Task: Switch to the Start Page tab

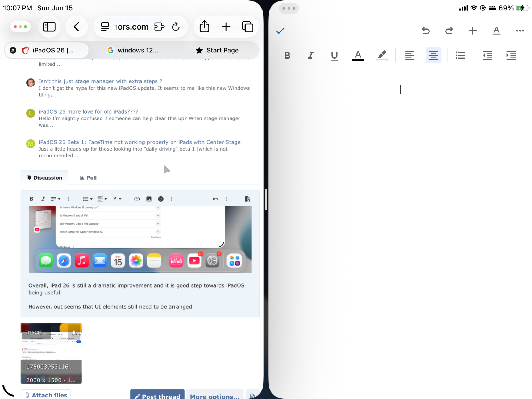Action: pos(217,50)
